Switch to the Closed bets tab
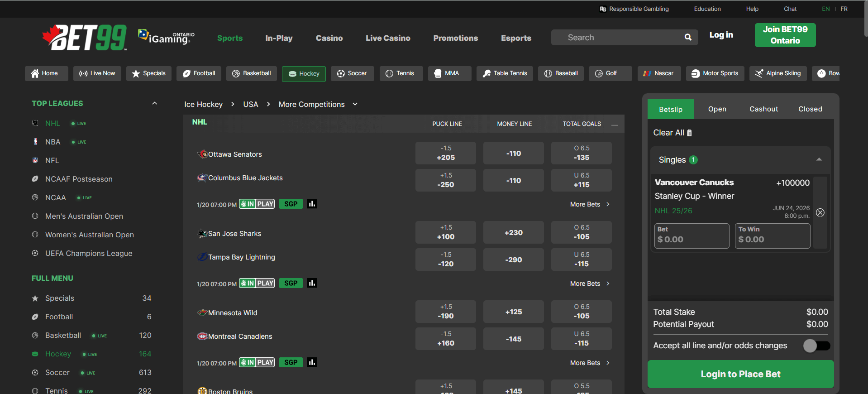This screenshot has height=394, width=868. pyautogui.click(x=810, y=109)
